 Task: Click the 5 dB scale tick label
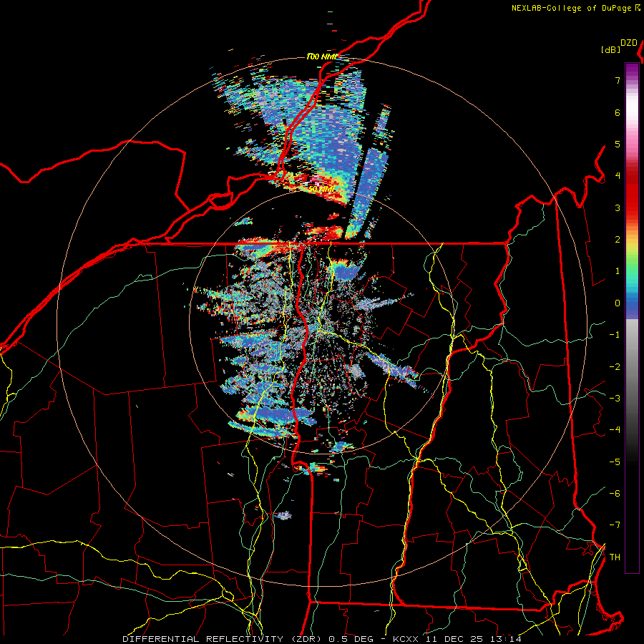click(618, 144)
